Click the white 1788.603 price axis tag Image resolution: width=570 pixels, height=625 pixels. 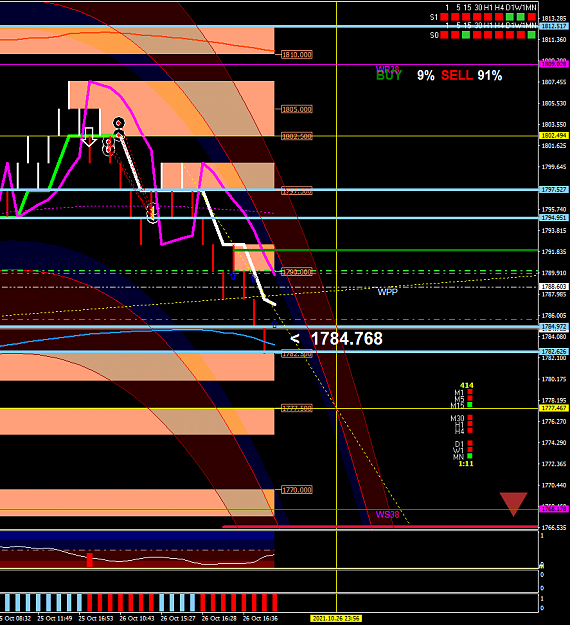click(554, 287)
